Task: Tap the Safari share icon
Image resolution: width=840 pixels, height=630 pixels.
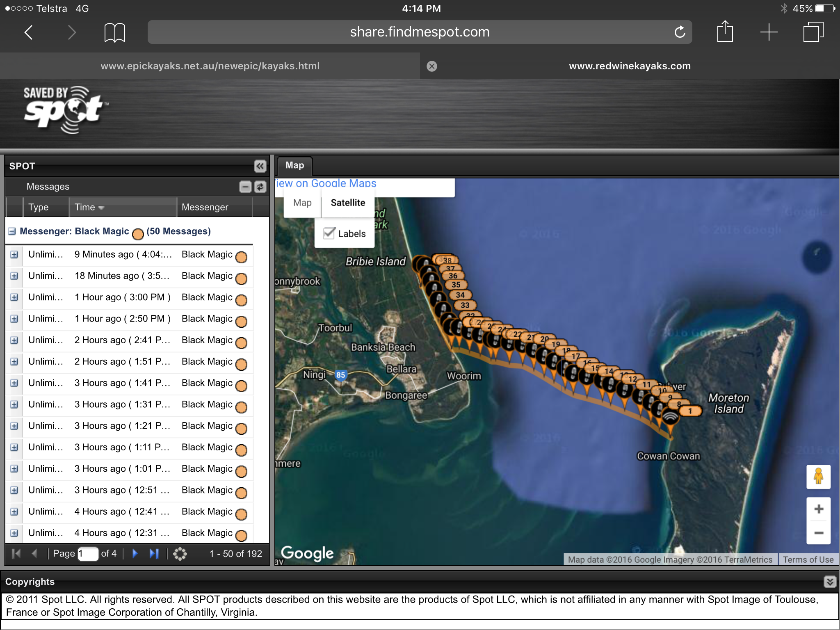Action: 725,32
